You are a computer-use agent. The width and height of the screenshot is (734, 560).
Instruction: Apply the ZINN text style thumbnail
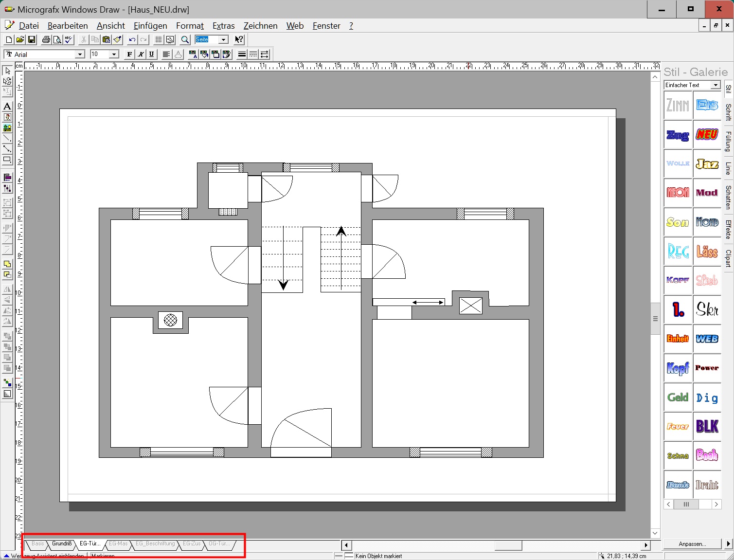678,105
